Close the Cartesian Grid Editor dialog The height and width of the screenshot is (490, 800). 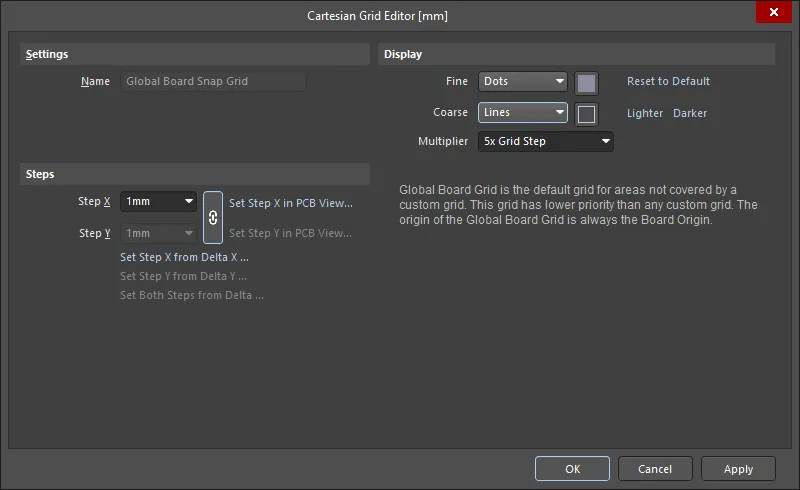click(x=773, y=12)
